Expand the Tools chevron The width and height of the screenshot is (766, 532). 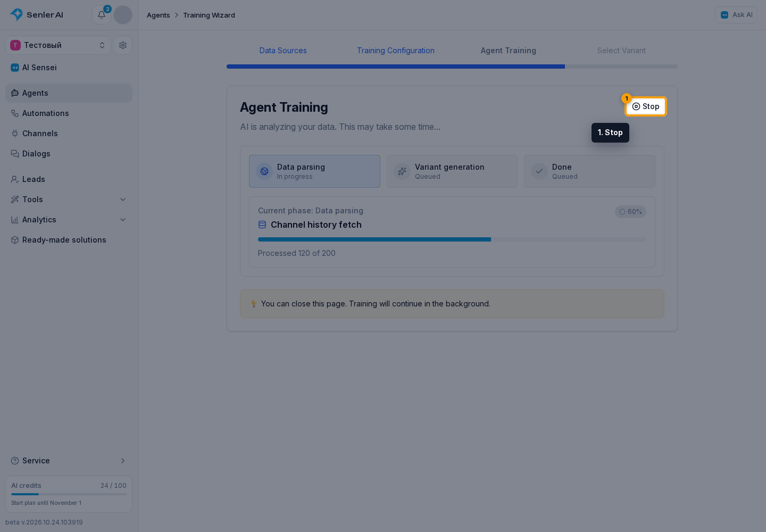point(123,199)
